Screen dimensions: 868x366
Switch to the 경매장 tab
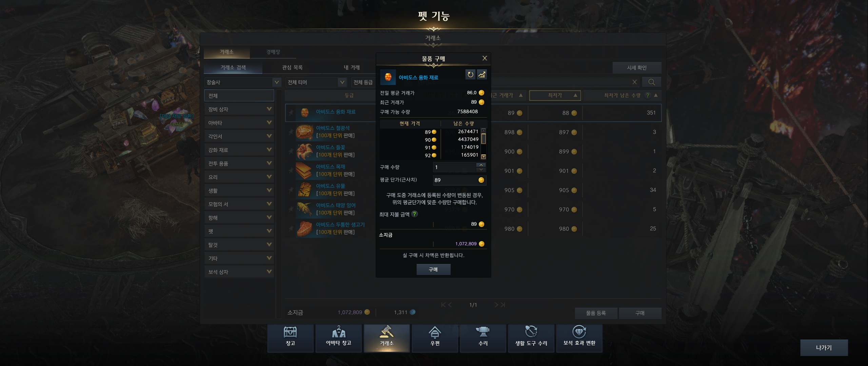(273, 52)
